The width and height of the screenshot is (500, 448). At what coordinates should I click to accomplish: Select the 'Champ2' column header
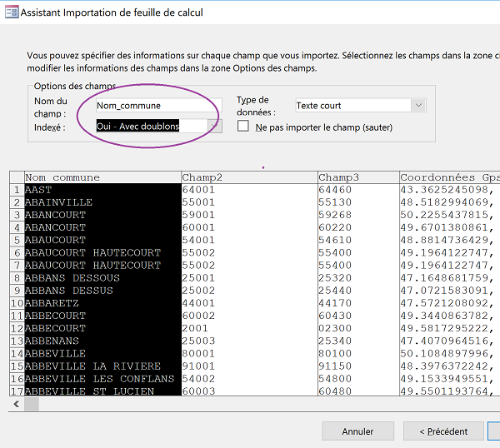coord(249,177)
